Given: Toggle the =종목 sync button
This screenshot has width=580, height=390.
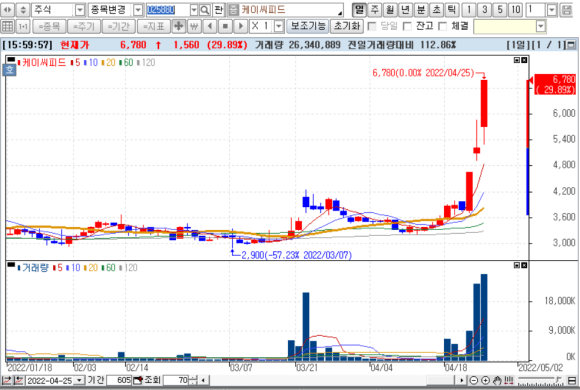Looking at the screenshot, I should [x=49, y=27].
